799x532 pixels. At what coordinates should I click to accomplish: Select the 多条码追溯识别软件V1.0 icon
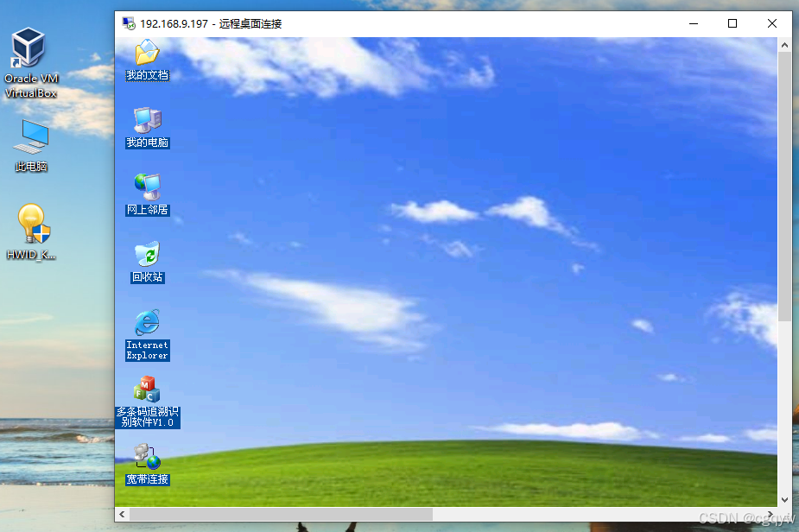[147, 389]
